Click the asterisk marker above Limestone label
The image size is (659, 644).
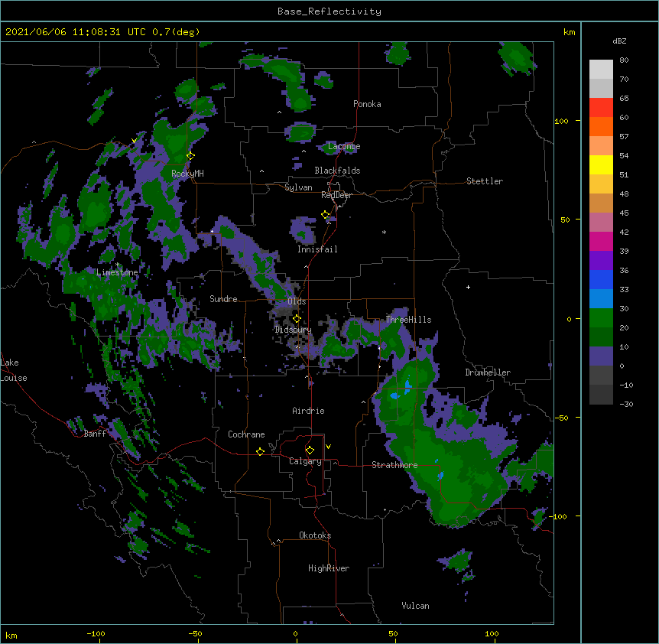point(117,265)
